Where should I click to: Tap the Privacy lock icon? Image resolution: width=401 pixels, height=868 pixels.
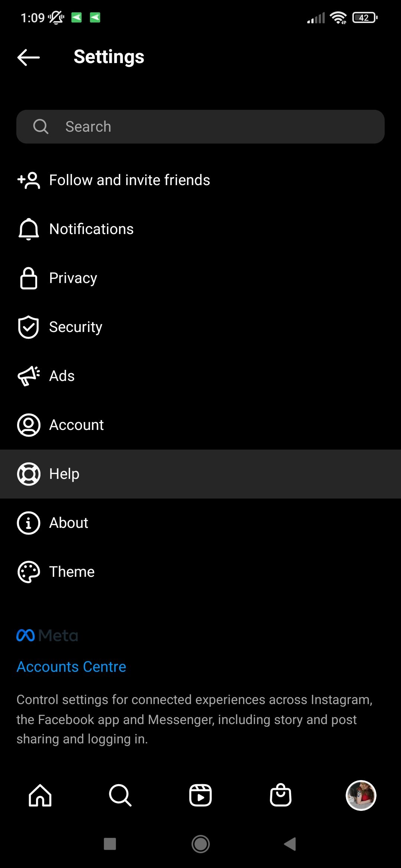[x=29, y=278]
